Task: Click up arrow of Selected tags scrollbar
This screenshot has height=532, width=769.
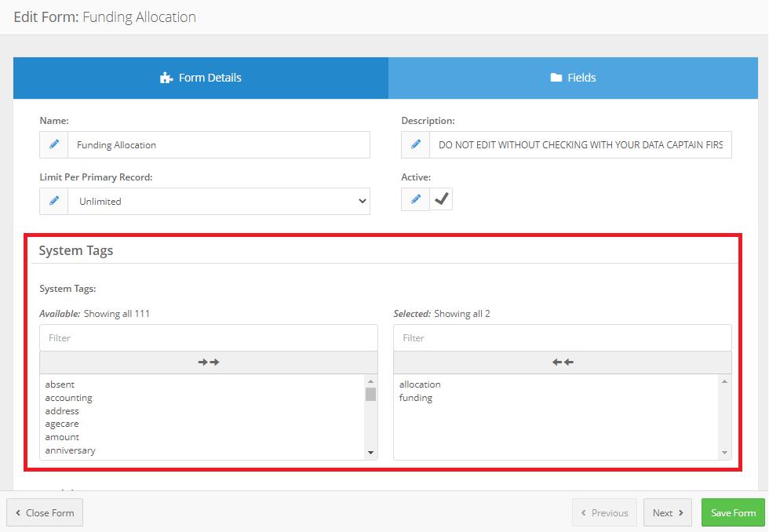Action: coord(724,381)
